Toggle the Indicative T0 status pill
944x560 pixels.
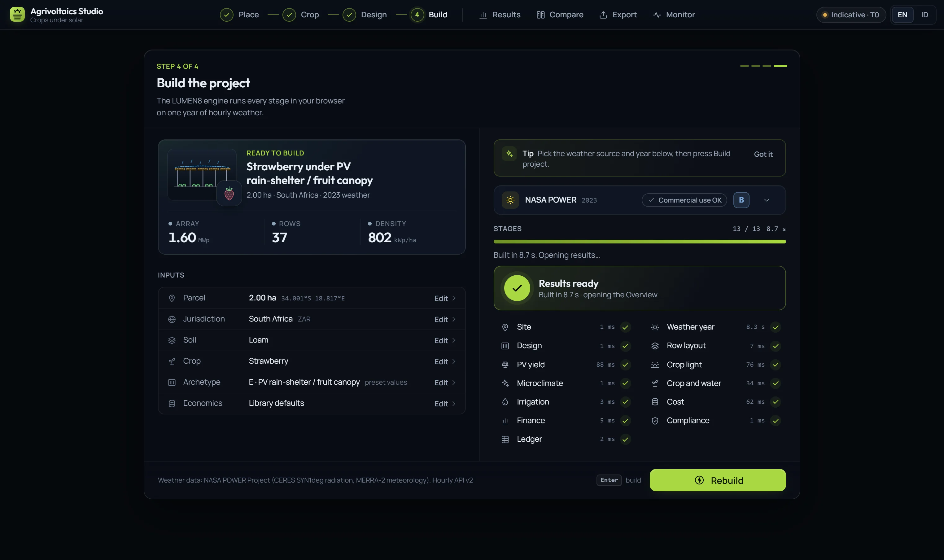pyautogui.click(x=851, y=15)
